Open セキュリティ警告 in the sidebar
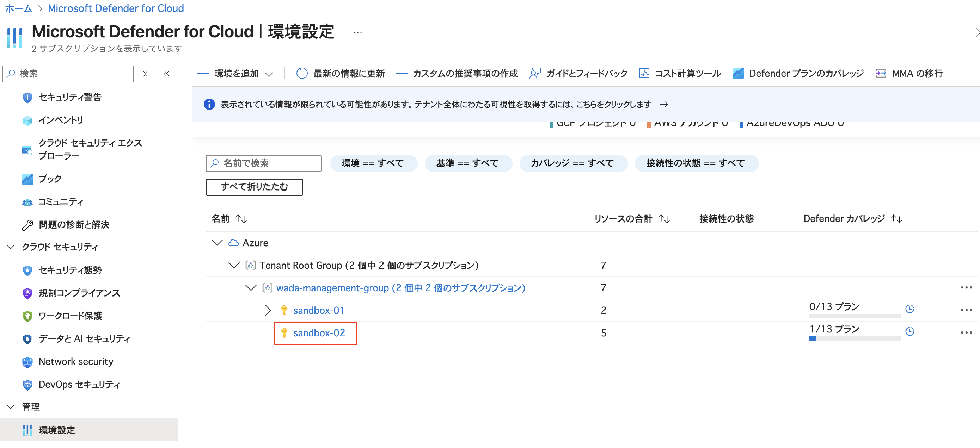 (x=70, y=97)
